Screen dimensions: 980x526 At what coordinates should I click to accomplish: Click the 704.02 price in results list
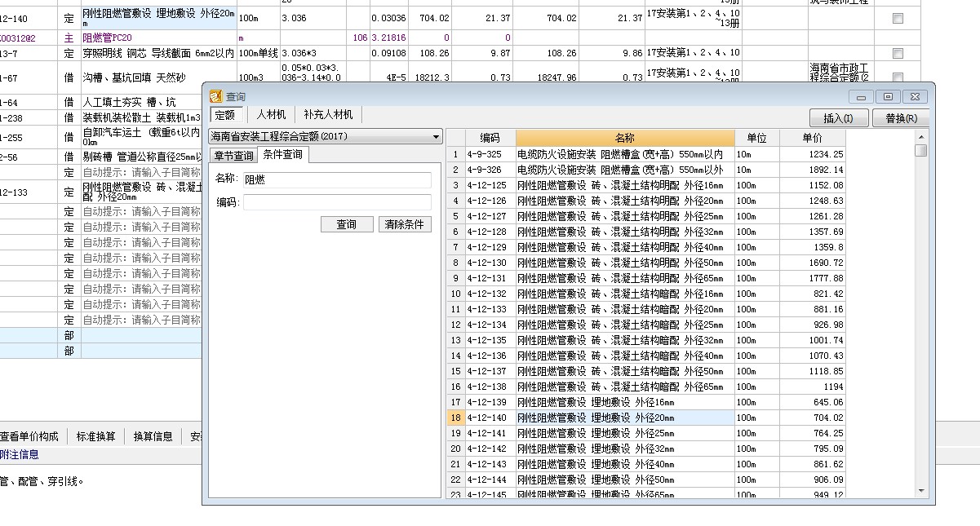(812, 418)
